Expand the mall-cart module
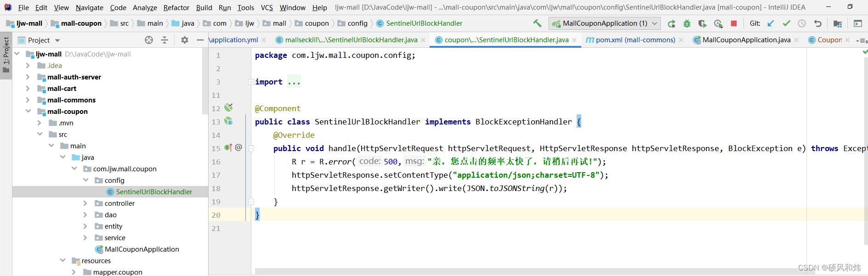Viewport: 868px width, 276px height. [x=28, y=89]
